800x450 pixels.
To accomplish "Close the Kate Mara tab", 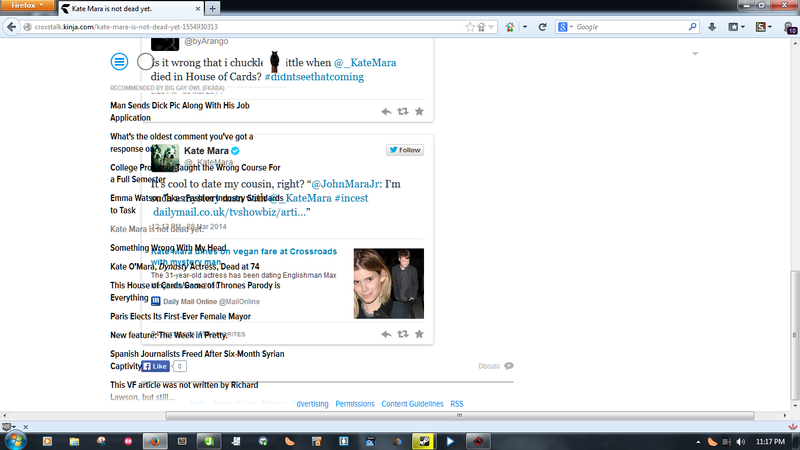I will click(x=198, y=9).
